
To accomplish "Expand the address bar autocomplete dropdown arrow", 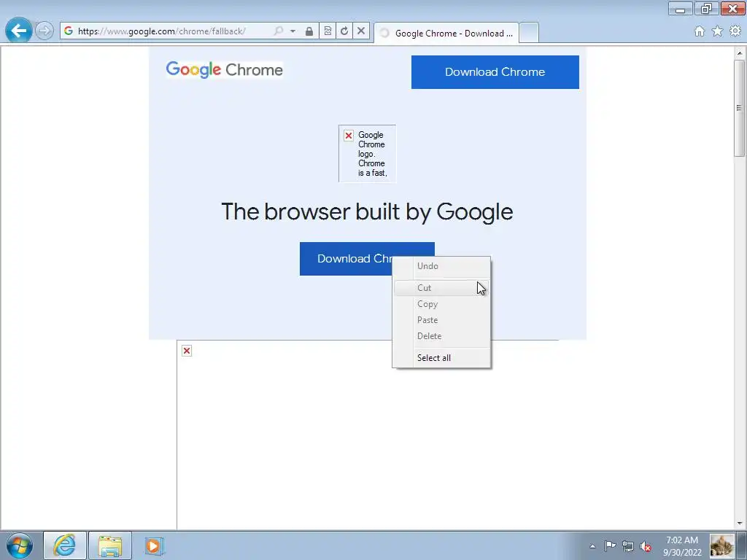I will coord(293,31).
